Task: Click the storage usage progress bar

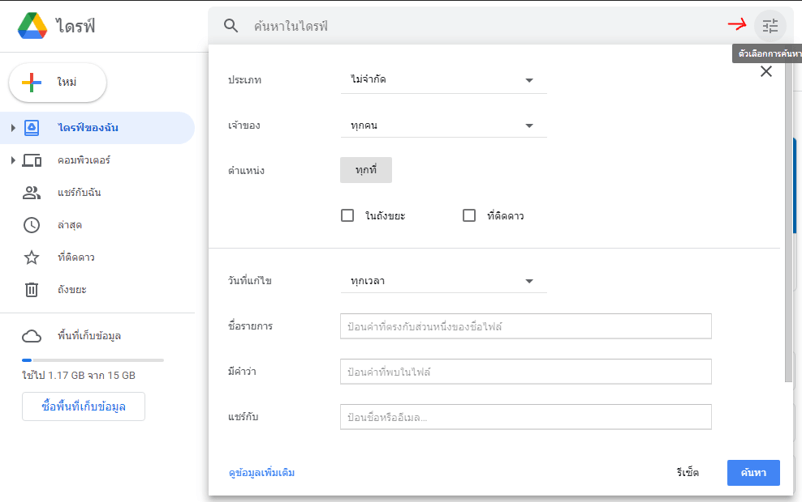Action: pyautogui.click(x=92, y=360)
